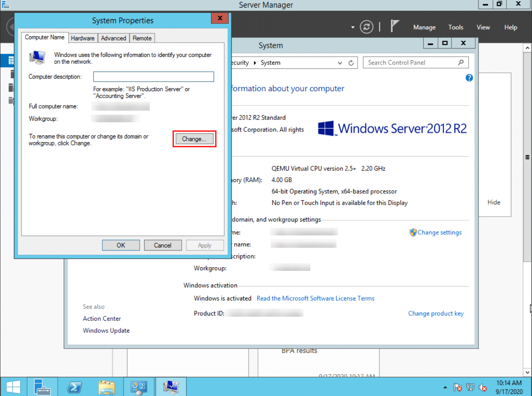Click the Change settings link

click(x=439, y=233)
